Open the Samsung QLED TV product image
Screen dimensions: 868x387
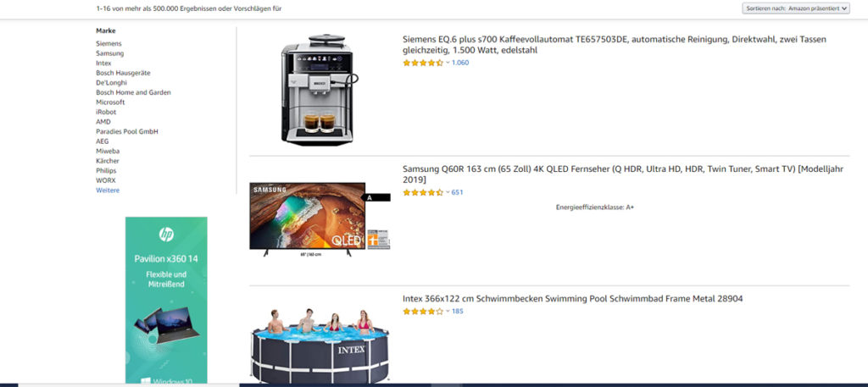click(x=320, y=219)
